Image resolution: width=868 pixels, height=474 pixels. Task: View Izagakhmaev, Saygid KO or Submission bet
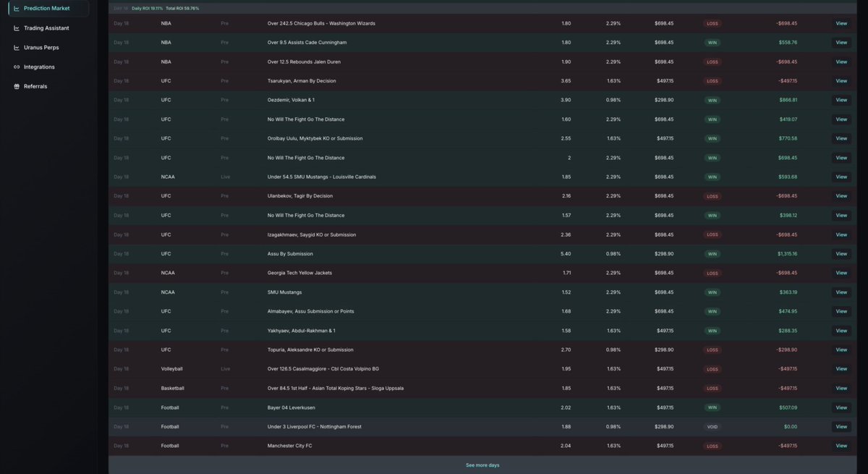(x=841, y=234)
